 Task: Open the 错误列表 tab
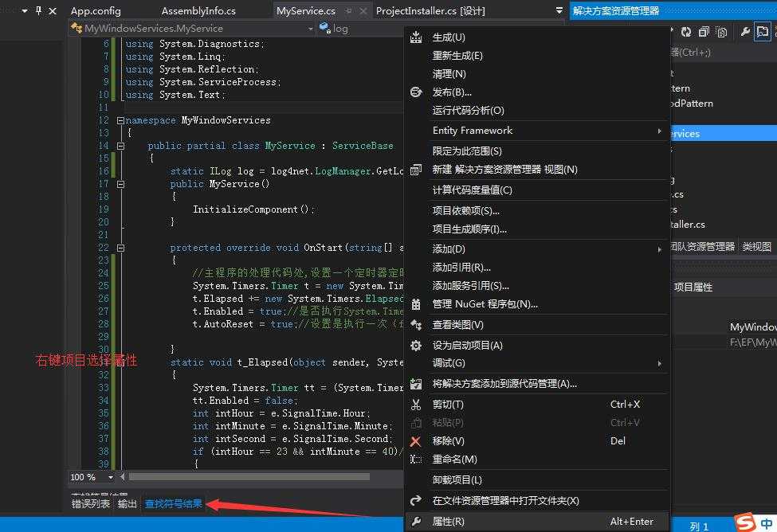pyautogui.click(x=91, y=504)
